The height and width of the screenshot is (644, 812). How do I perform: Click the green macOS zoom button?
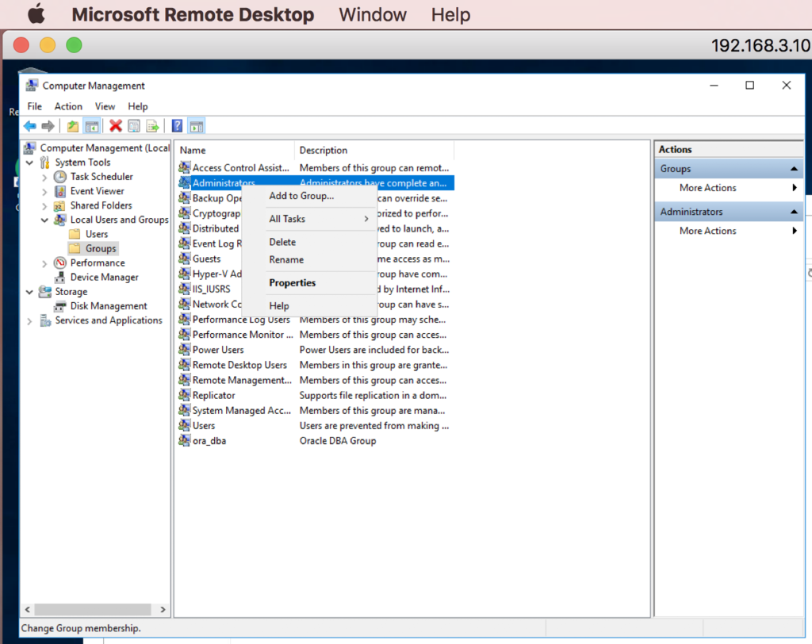pos(74,45)
